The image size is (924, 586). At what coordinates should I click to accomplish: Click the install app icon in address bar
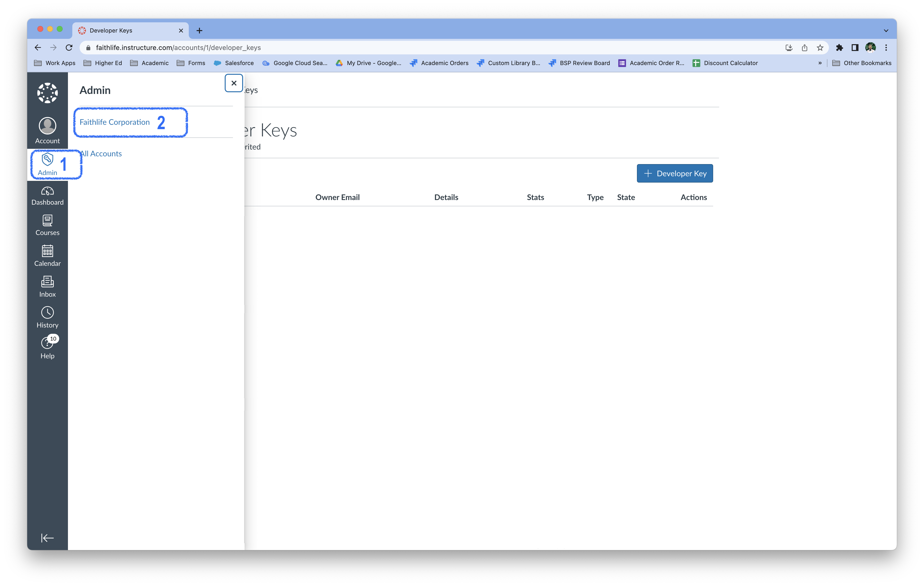(x=789, y=47)
